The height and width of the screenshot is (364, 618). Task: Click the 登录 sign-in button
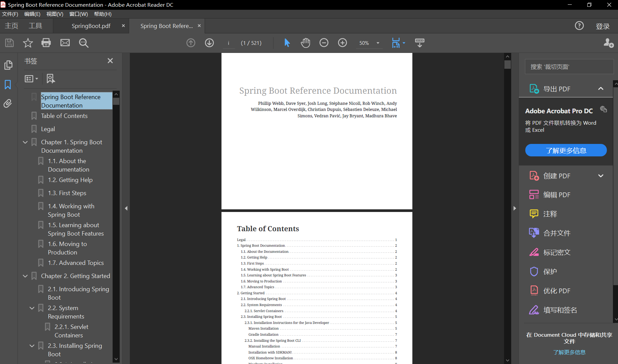[603, 26]
